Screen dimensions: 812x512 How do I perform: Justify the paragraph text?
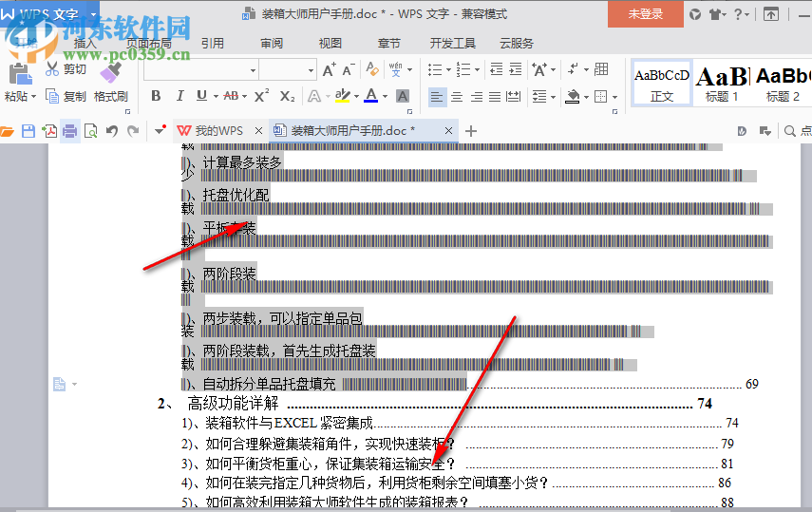[495, 96]
